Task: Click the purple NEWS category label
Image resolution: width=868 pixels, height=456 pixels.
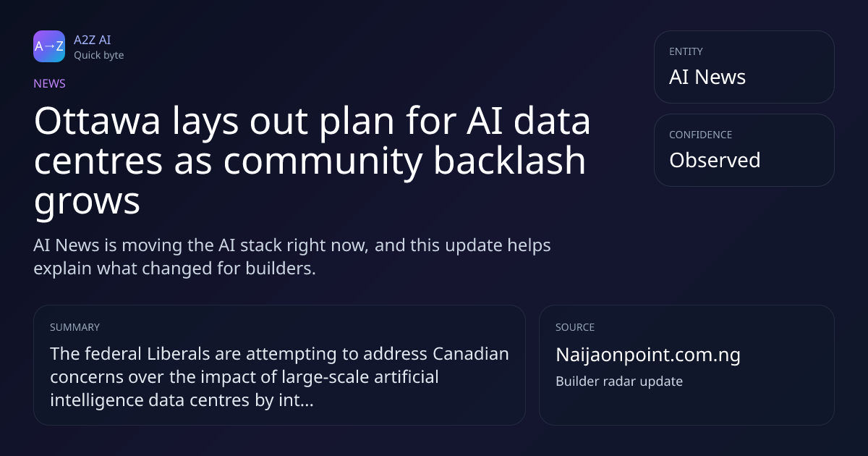Action: 49,83
